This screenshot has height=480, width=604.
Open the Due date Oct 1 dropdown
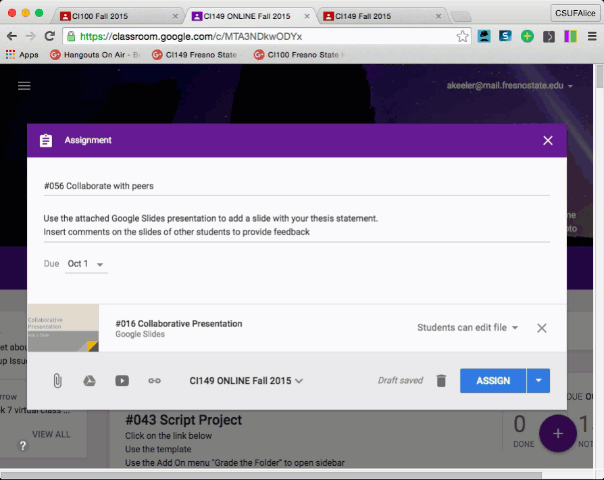pyautogui.click(x=87, y=264)
